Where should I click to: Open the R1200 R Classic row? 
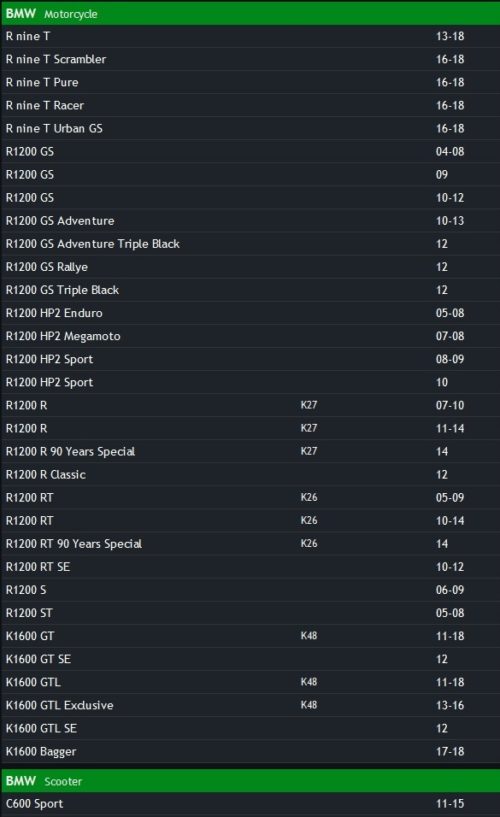pyautogui.click(x=250, y=475)
